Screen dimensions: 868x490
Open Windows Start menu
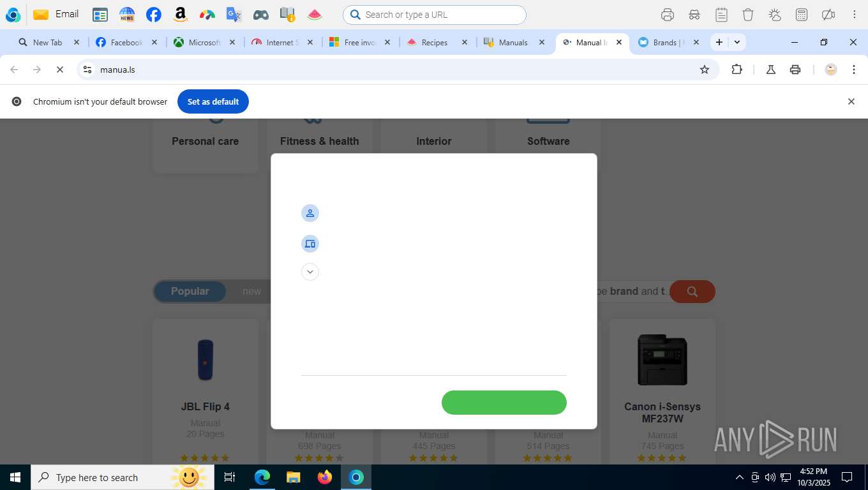point(15,477)
